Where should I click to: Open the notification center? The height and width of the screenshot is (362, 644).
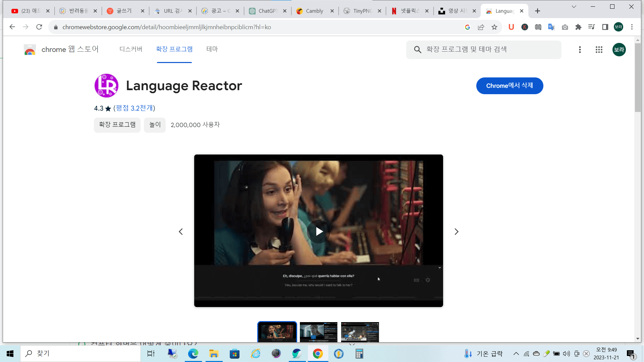631,354
